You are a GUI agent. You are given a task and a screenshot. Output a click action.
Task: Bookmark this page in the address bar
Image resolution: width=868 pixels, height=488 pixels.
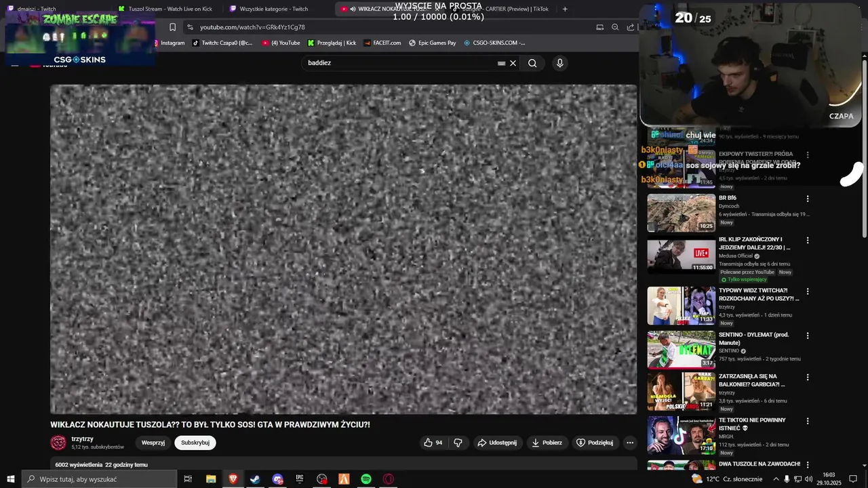point(172,27)
